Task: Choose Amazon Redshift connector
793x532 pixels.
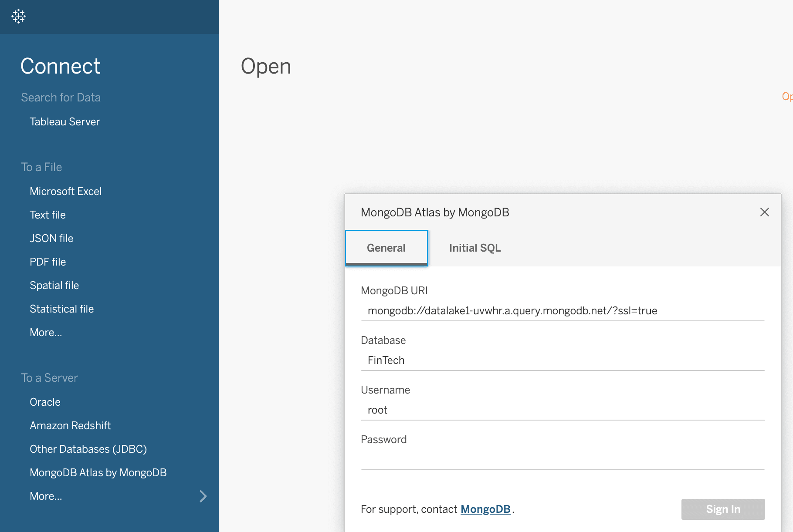Action: coord(70,425)
